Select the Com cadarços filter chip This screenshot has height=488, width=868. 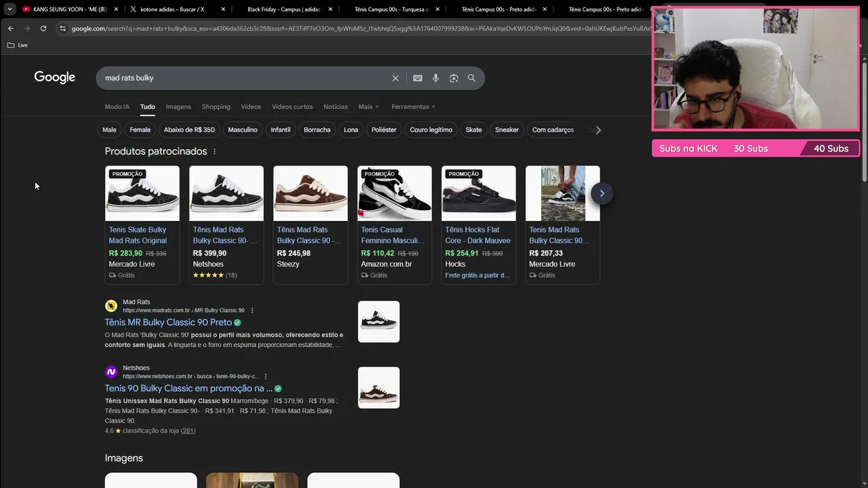coord(553,129)
